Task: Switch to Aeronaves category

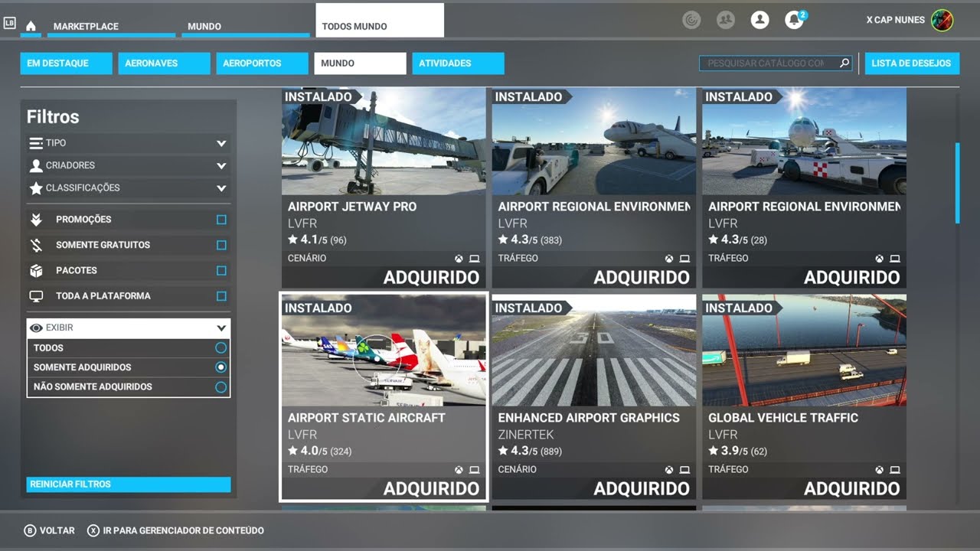Action: click(164, 64)
